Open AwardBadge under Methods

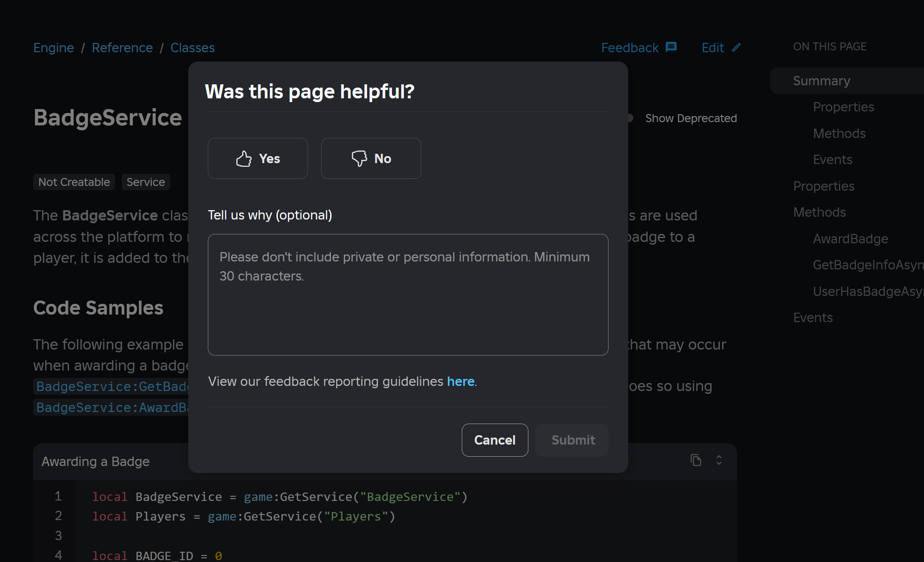pyautogui.click(x=850, y=239)
